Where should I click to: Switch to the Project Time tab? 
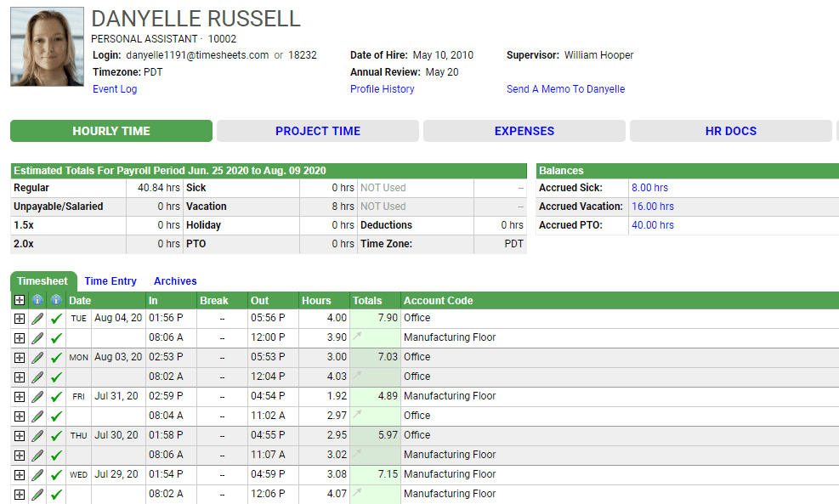318,131
